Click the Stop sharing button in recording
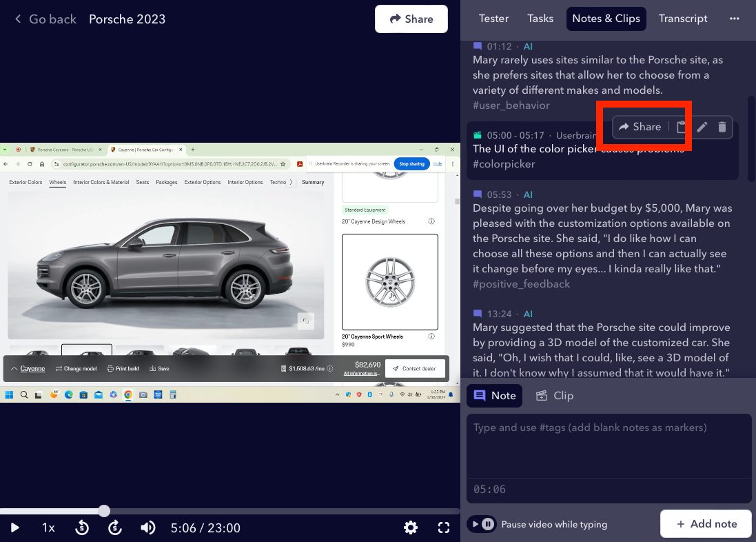 pyautogui.click(x=411, y=163)
